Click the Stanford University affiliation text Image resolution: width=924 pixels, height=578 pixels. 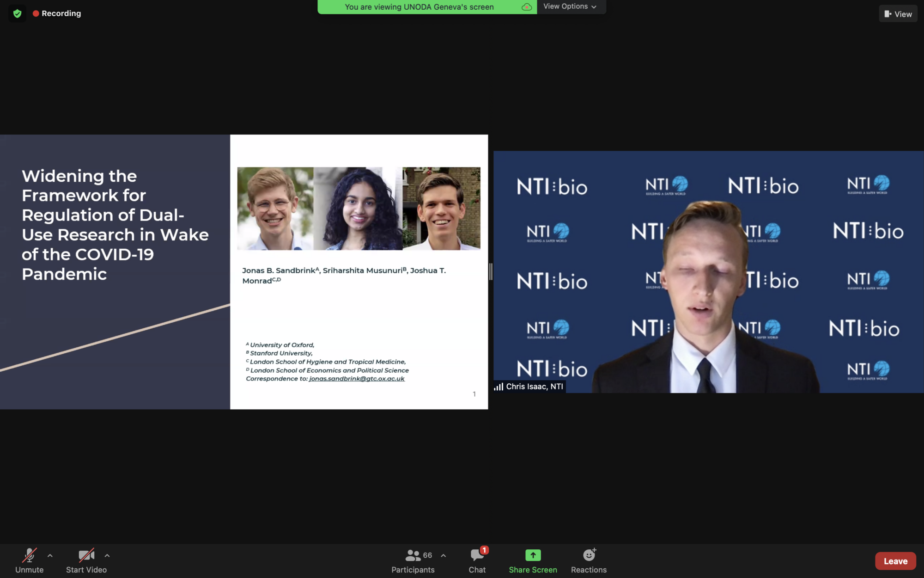tap(279, 353)
